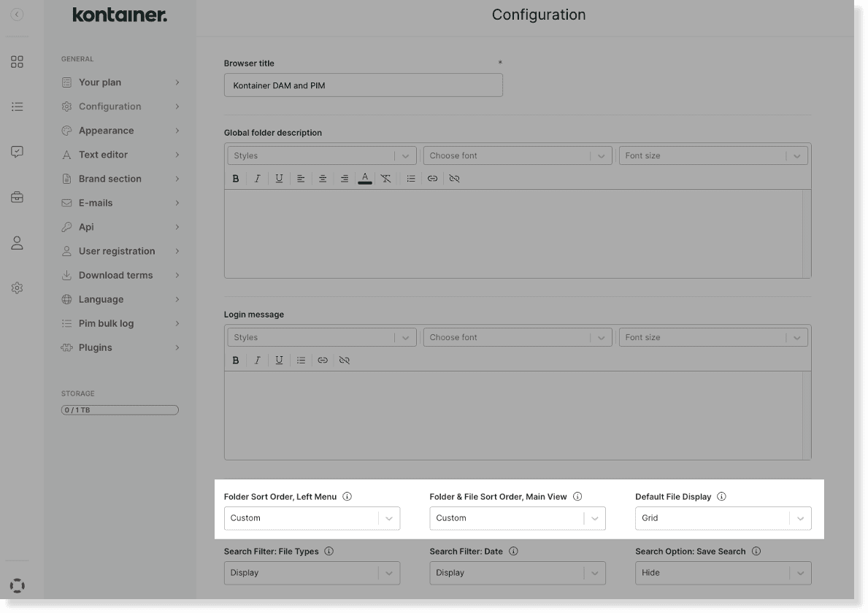This screenshot has height=613, width=868.
Task: Clear formatting using the crossed-A icon
Action: pyautogui.click(x=386, y=178)
